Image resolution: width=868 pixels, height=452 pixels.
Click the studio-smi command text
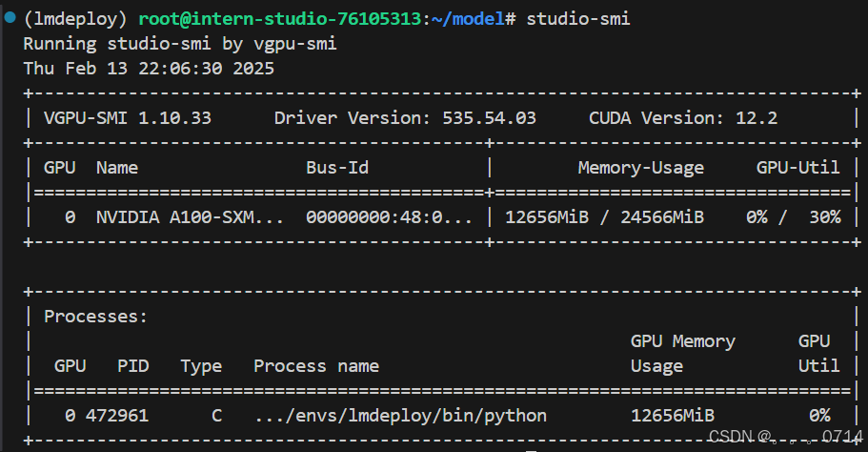coord(578,19)
